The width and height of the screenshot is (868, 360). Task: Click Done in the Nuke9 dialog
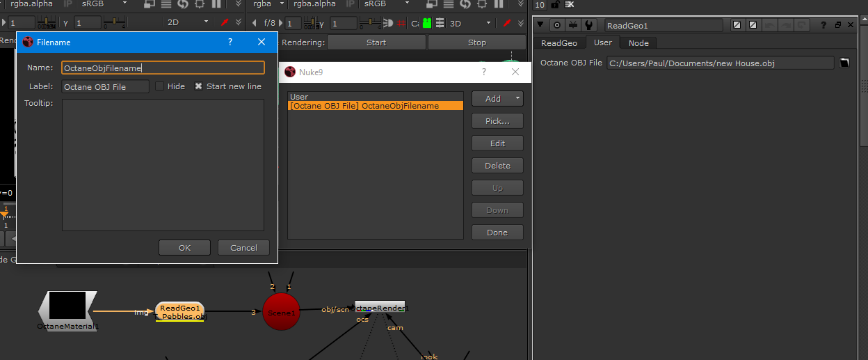497,233
